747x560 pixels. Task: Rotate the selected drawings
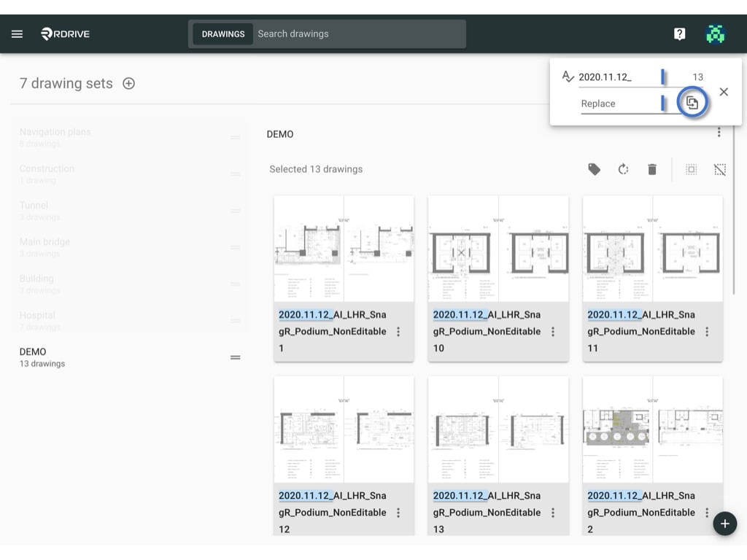tap(623, 169)
